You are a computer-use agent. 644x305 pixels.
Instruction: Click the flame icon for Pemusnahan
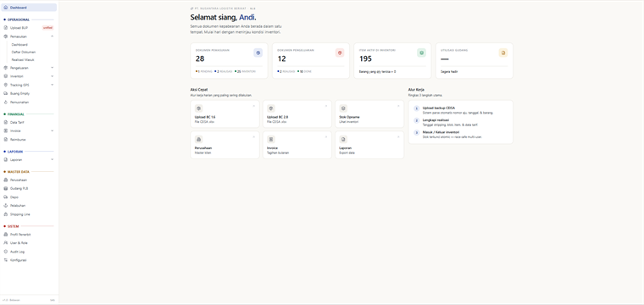point(6,102)
